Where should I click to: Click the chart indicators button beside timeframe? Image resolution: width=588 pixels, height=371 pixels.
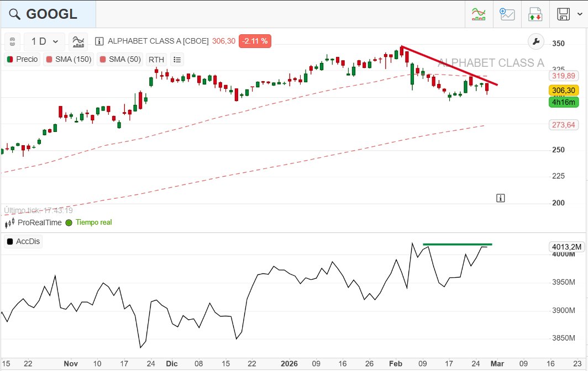tap(78, 41)
